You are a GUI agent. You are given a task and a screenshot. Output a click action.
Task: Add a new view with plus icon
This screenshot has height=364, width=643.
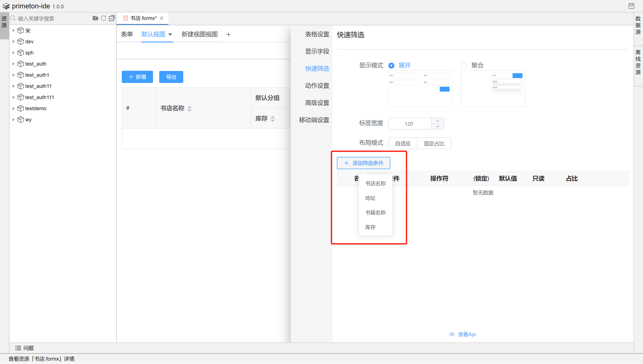(228, 35)
